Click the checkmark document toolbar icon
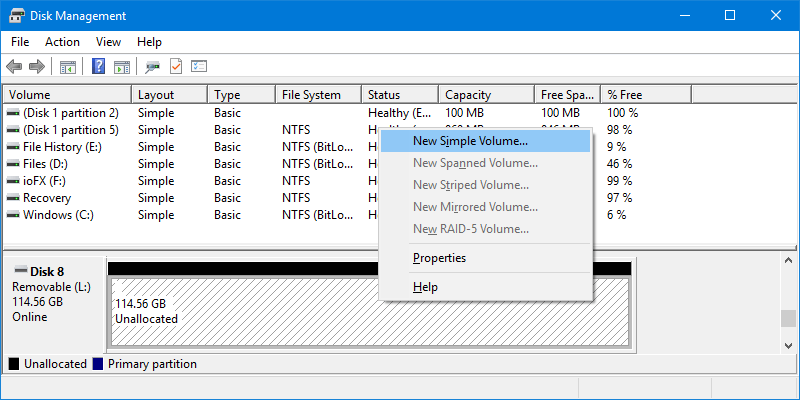Screen dimensions: 800x400 click(x=176, y=67)
